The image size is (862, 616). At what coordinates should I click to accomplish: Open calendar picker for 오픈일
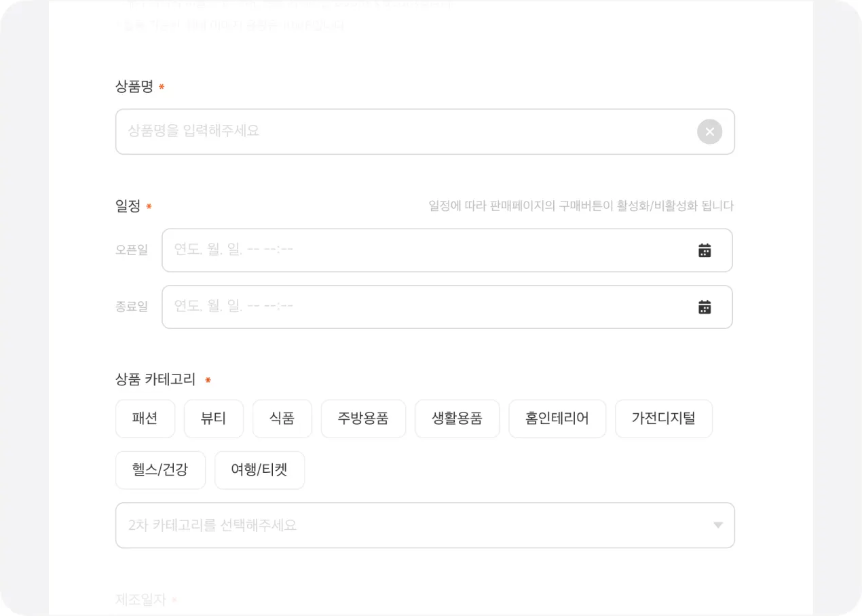[705, 250]
